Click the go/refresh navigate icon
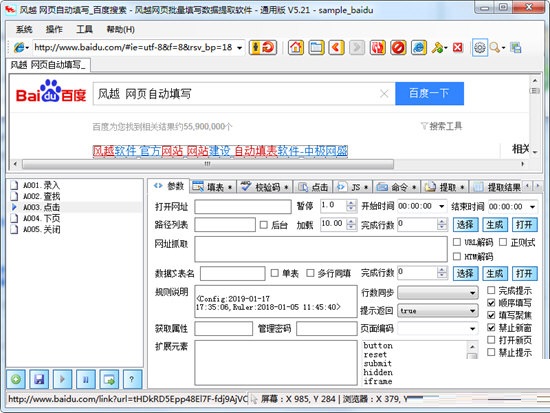 pyautogui.click(x=263, y=47)
